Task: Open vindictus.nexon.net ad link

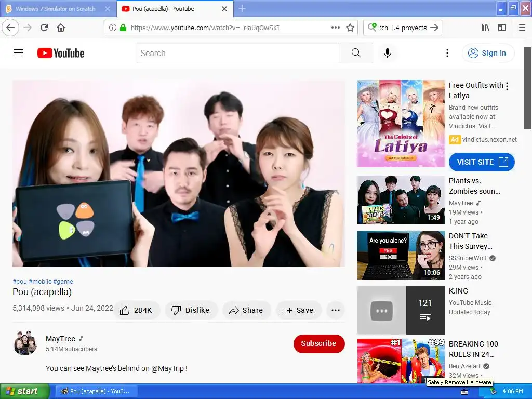Action: tap(489, 139)
